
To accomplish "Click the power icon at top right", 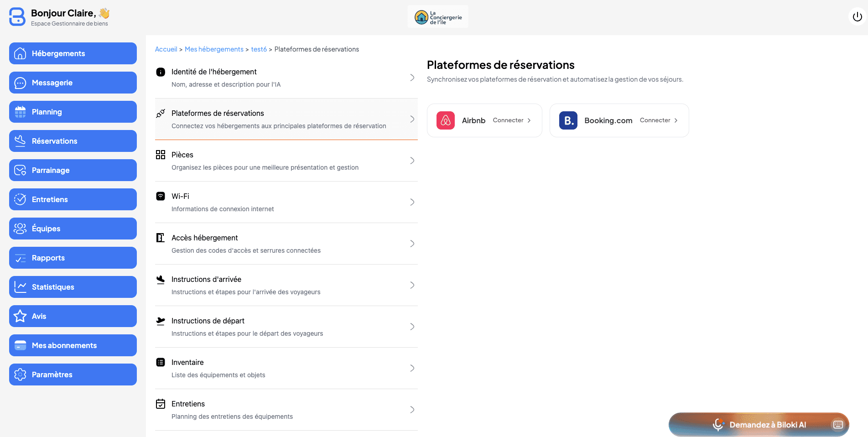I will pos(858,16).
